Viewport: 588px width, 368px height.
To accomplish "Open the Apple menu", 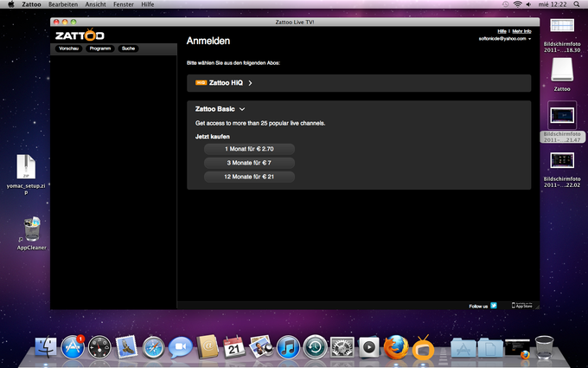I will click(11, 4).
